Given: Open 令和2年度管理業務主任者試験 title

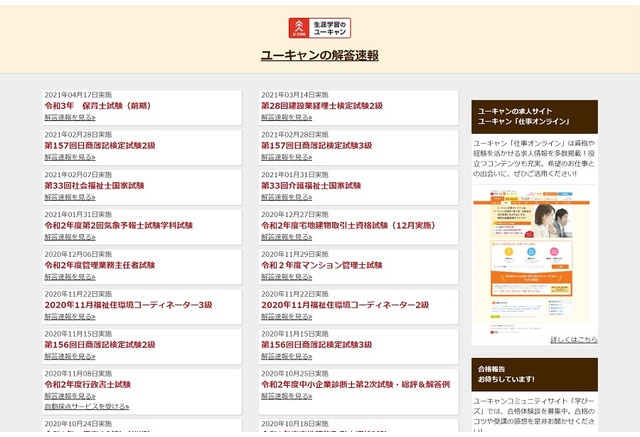Looking at the screenshot, I should [x=100, y=265].
